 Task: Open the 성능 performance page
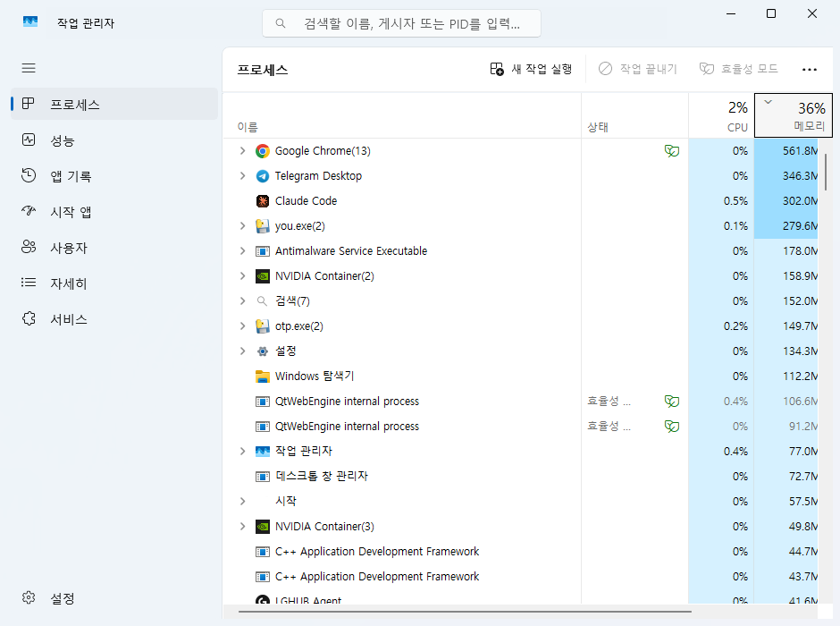coord(114,140)
